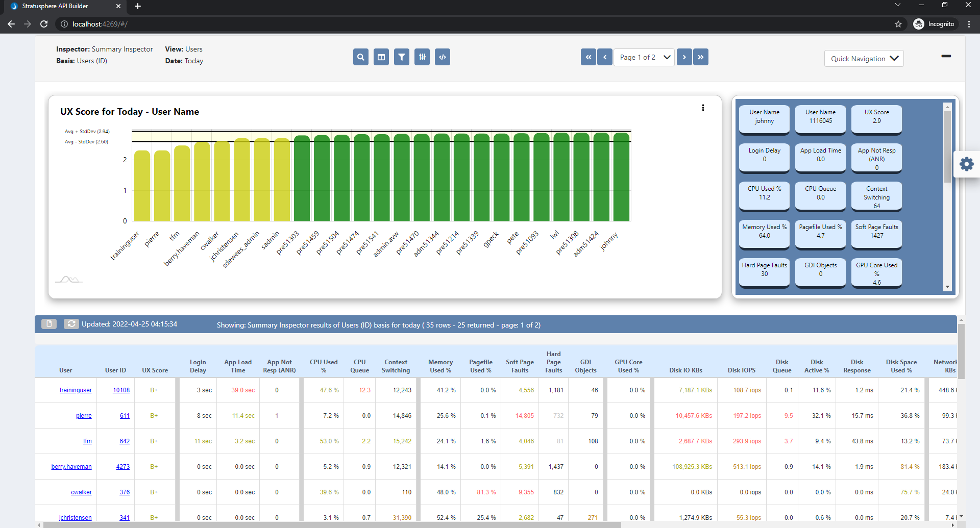Go to first page double-left arrow

click(589, 57)
